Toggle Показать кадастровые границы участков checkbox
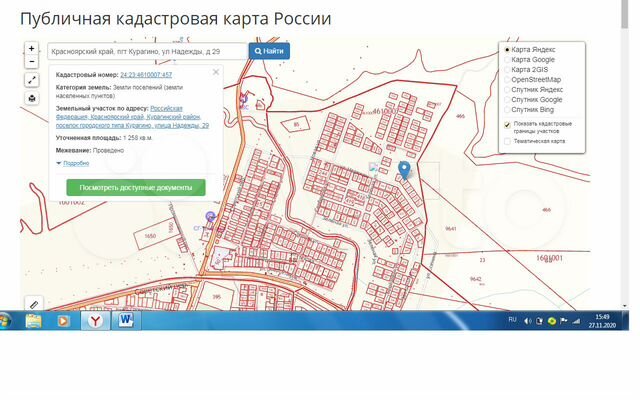The width and height of the screenshot is (640, 400). (x=507, y=125)
